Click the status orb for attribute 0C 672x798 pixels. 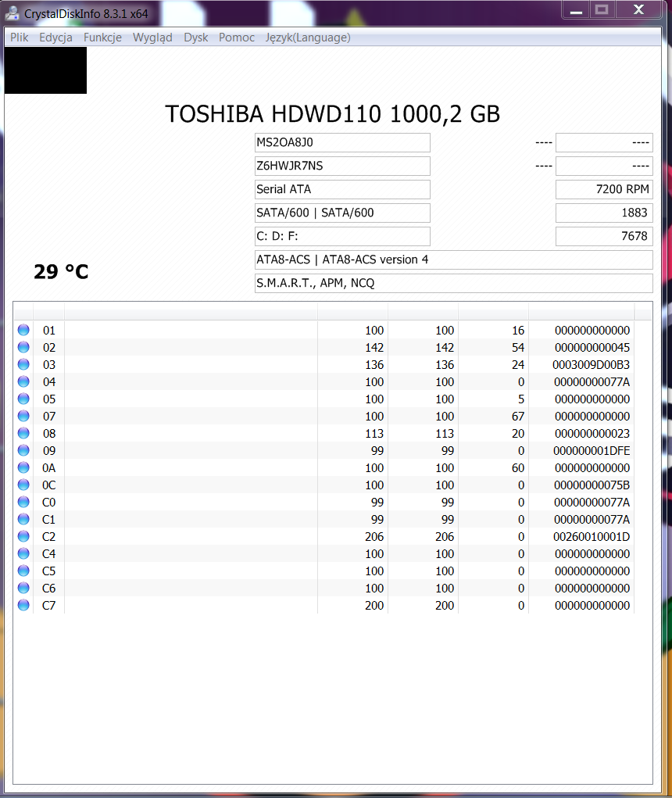23,485
